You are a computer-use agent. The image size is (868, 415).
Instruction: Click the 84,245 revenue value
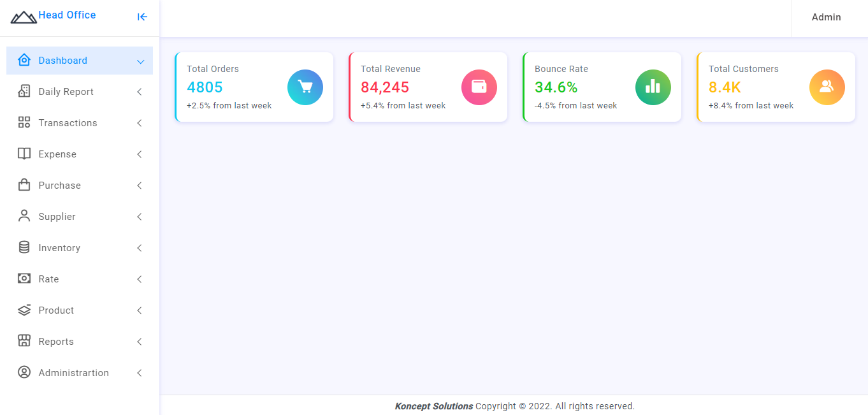click(x=385, y=87)
